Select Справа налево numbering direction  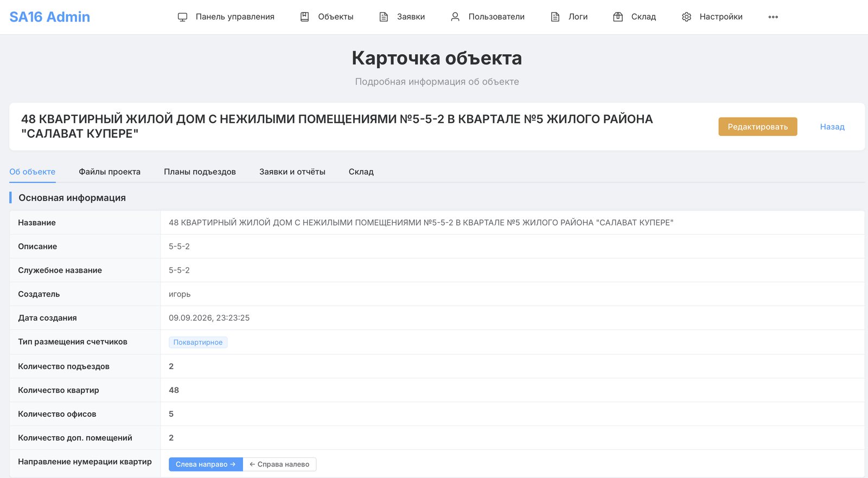point(279,464)
